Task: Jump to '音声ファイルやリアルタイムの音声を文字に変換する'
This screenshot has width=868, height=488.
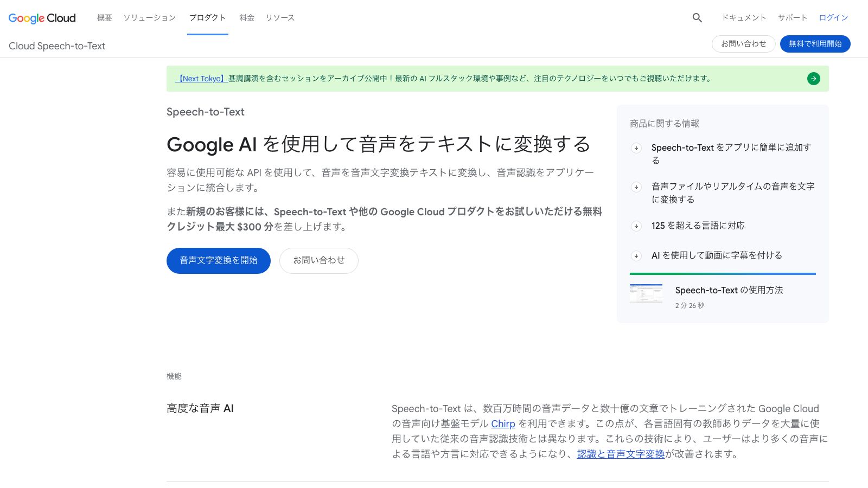Action: point(733,193)
